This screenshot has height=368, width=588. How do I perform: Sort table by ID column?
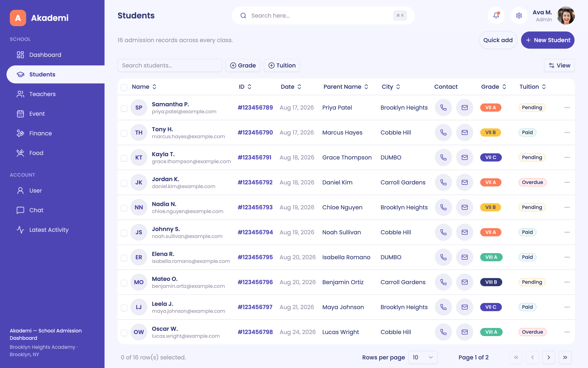[x=245, y=87]
